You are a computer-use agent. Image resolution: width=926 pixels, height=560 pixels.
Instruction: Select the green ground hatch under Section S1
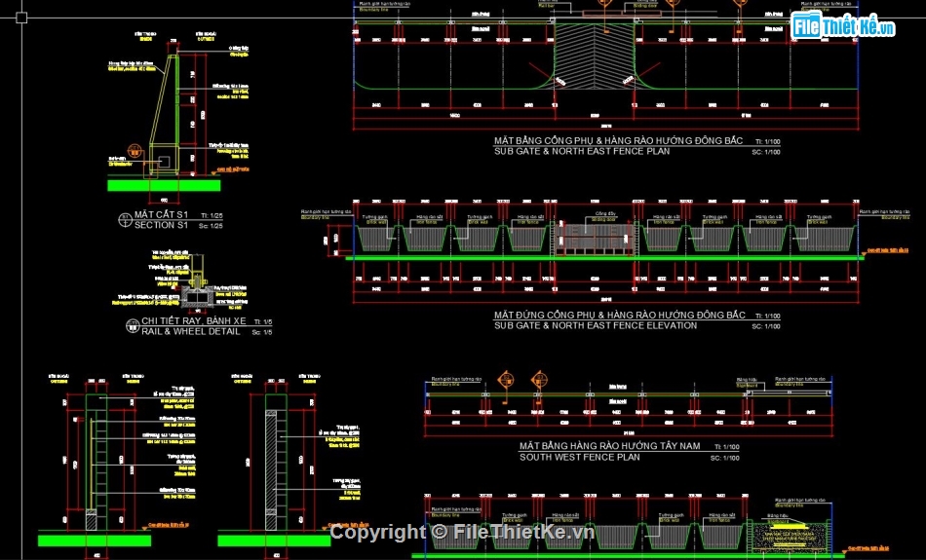tap(164, 185)
